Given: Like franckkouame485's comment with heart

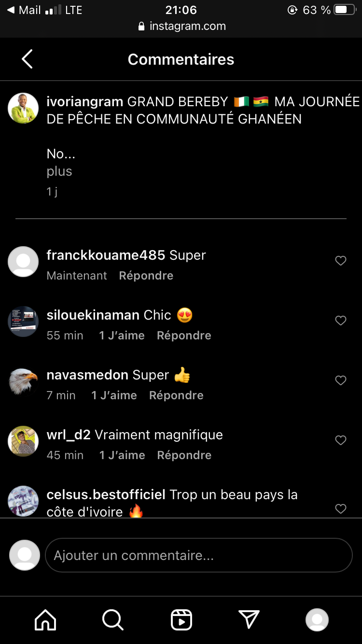Looking at the screenshot, I should point(341,261).
